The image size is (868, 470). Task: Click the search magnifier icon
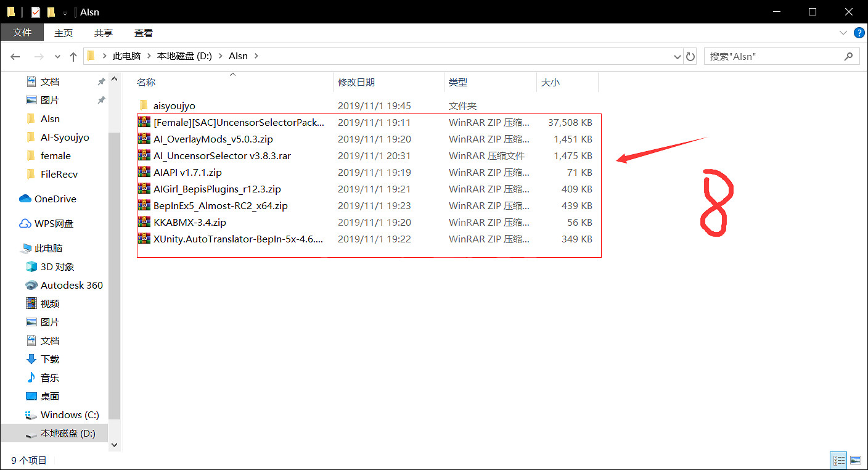coord(849,56)
